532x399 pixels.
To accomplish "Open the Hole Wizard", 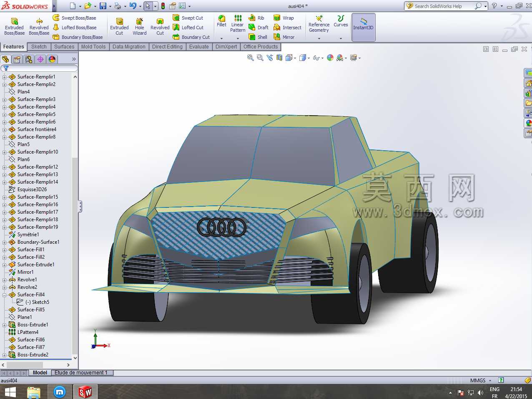I will (140, 27).
